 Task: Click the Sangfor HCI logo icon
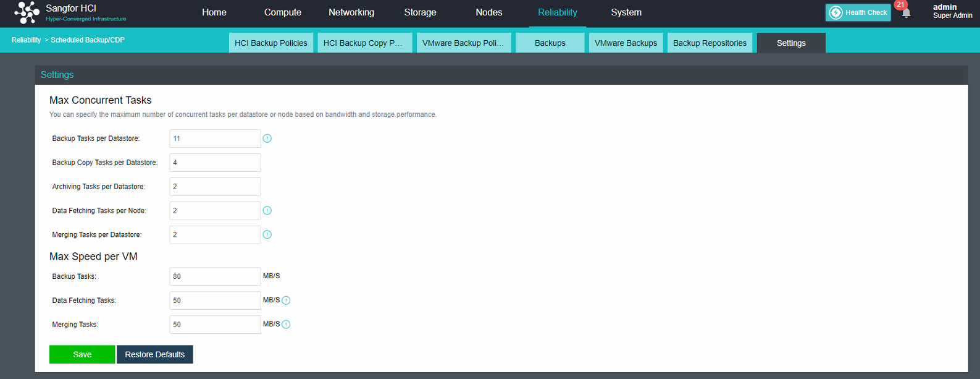click(27, 12)
